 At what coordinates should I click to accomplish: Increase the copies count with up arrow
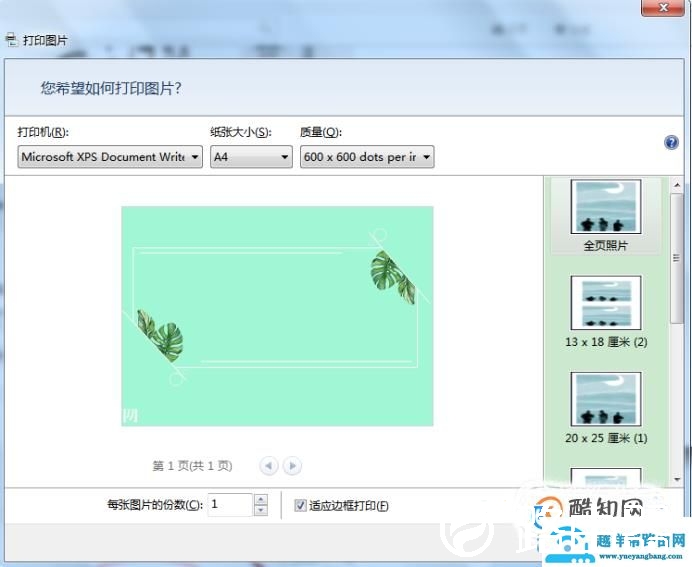tap(261, 499)
